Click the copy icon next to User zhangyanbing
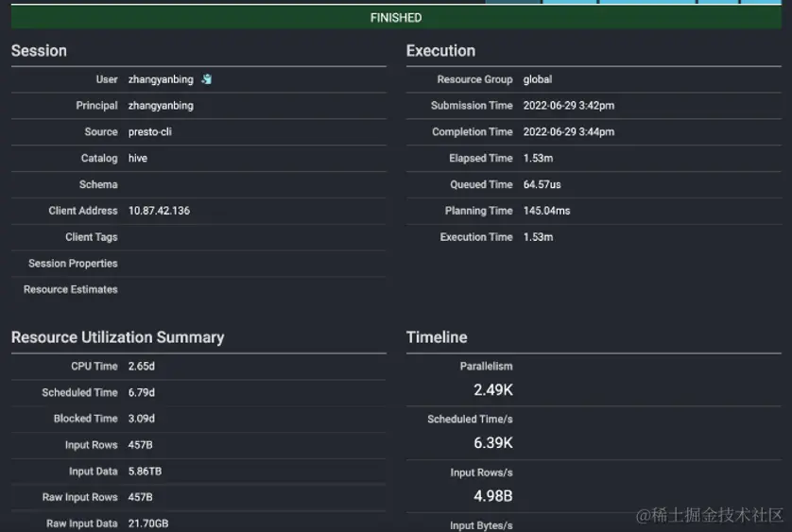 coord(207,79)
